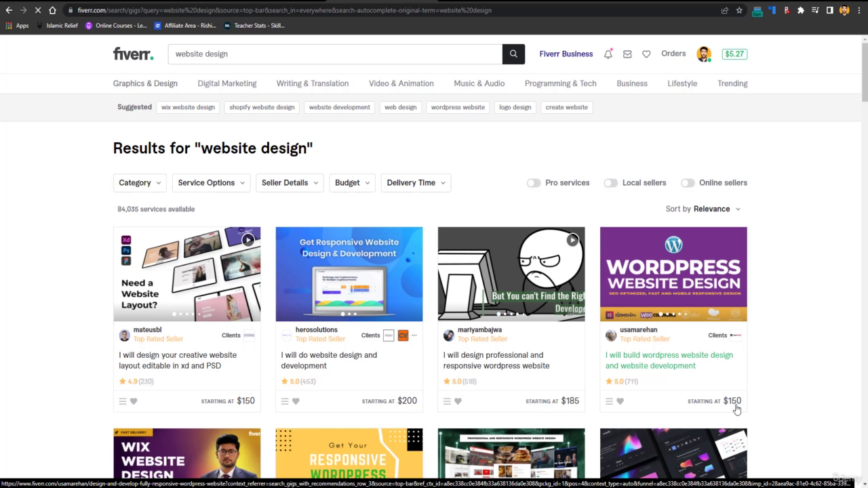Choose the 'website development' suggested tag
This screenshot has width=868, height=488.
click(340, 107)
